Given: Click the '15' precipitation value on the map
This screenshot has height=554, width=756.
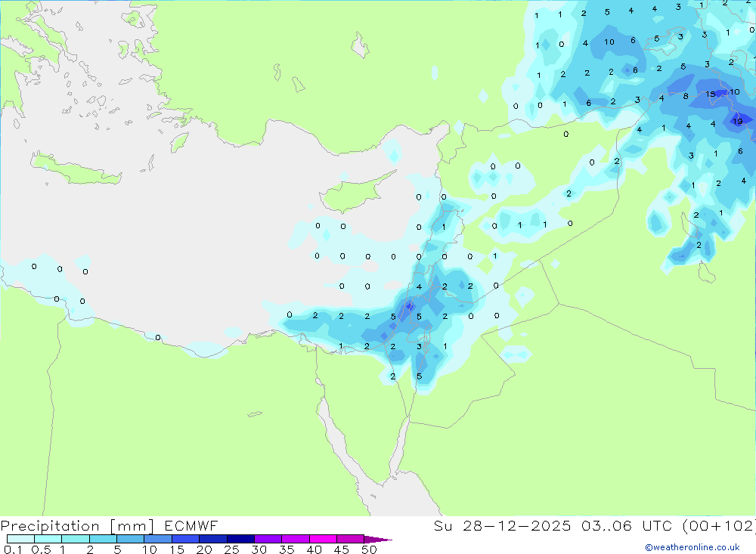Looking at the screenshot, I should [x=711, y=94].
